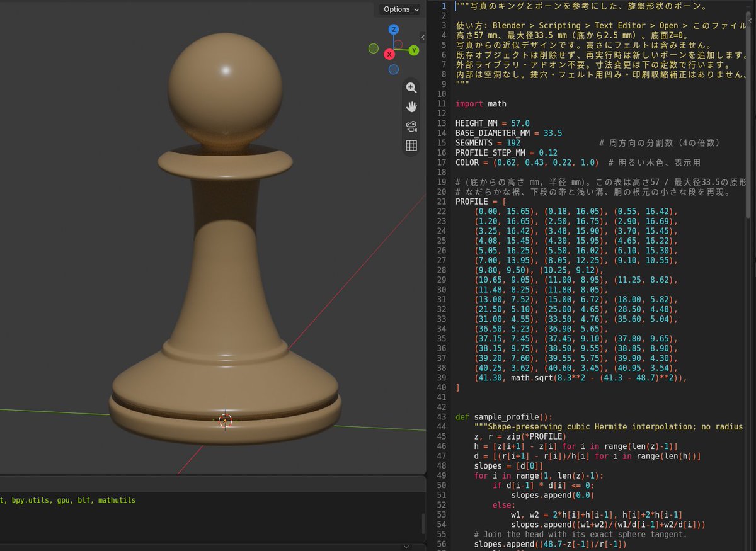
Task: Click the negative X axis gizmo circle
Action: (398, 44)
